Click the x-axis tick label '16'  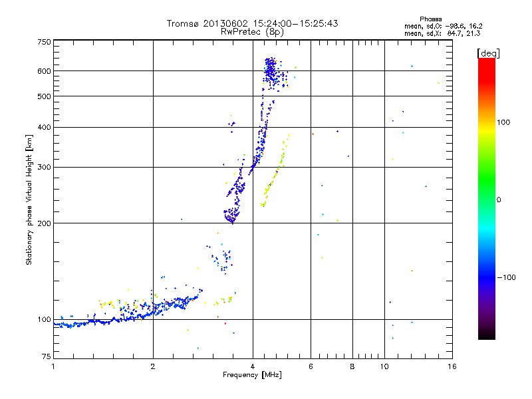click(x=452, y=367)
